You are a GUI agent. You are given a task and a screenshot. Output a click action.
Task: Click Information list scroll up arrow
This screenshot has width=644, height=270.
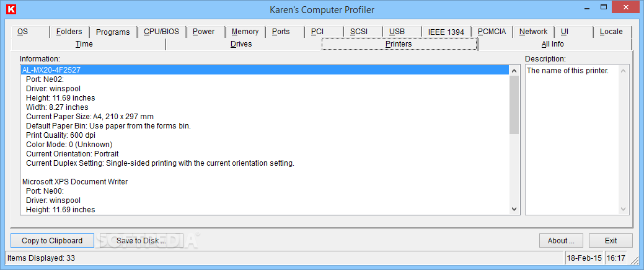[x=514, y=70]
